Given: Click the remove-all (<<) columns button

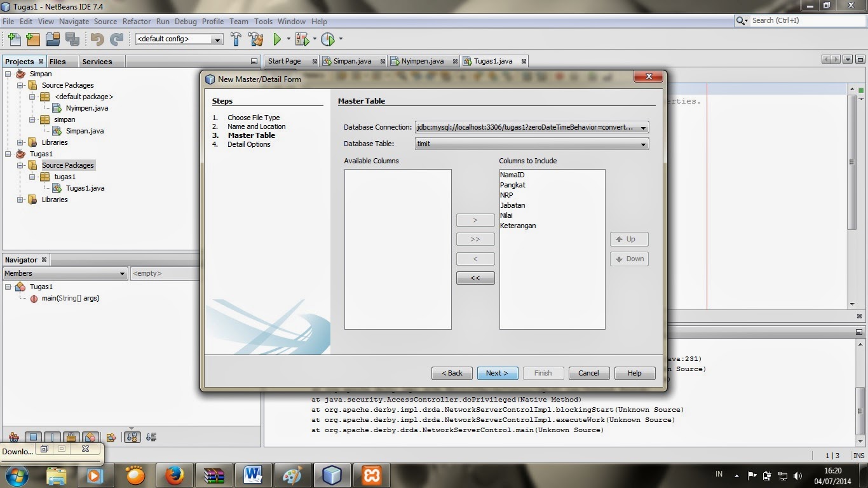Looking at the screenshot, I should pos(475,278).
